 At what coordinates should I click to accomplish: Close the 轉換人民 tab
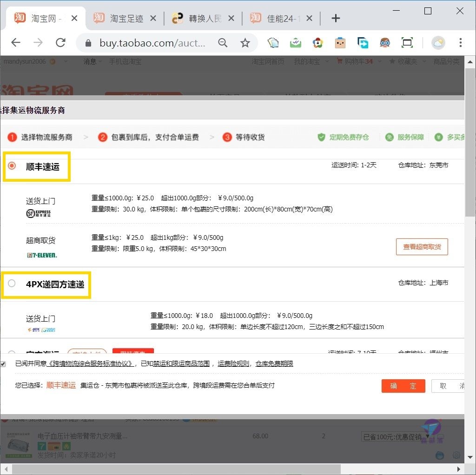click(x=231, y=18)
